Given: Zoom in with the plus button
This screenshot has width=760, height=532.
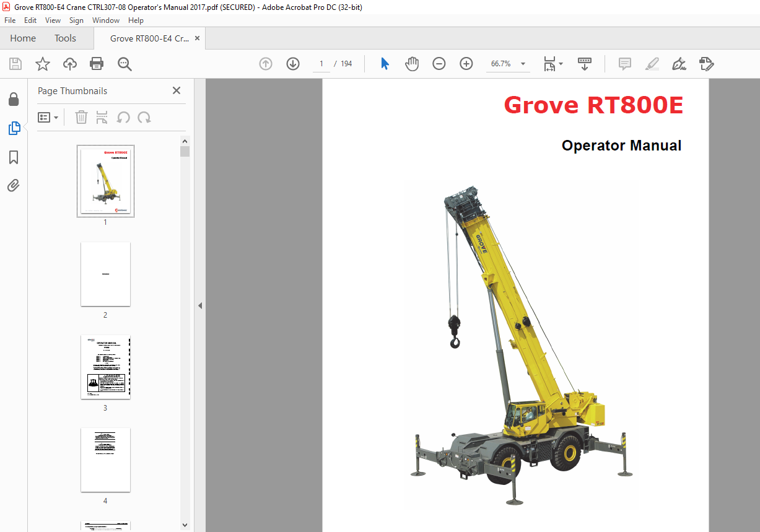Looking at the screenshot, I should (466, 64).
